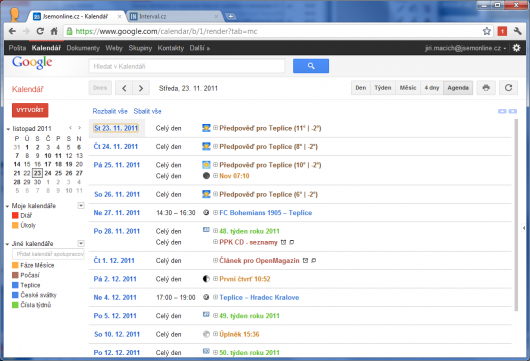The image size is (530, 361).
Task: Open Kontakty in top navigation bar
Action: (x=171, y=48)
